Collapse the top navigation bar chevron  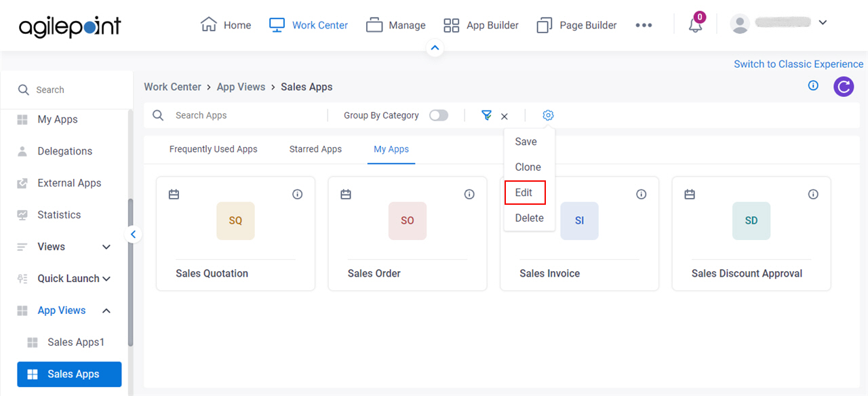(x=435, y=48)
